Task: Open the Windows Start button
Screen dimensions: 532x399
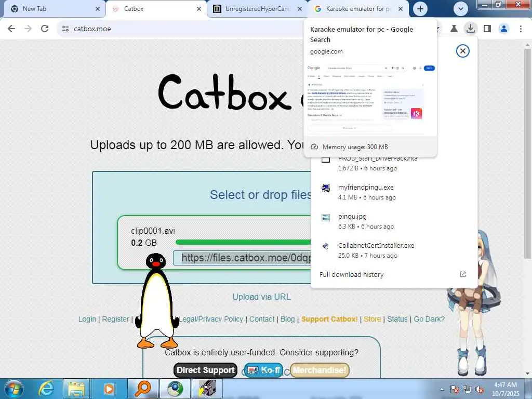Action: (14, 389)
